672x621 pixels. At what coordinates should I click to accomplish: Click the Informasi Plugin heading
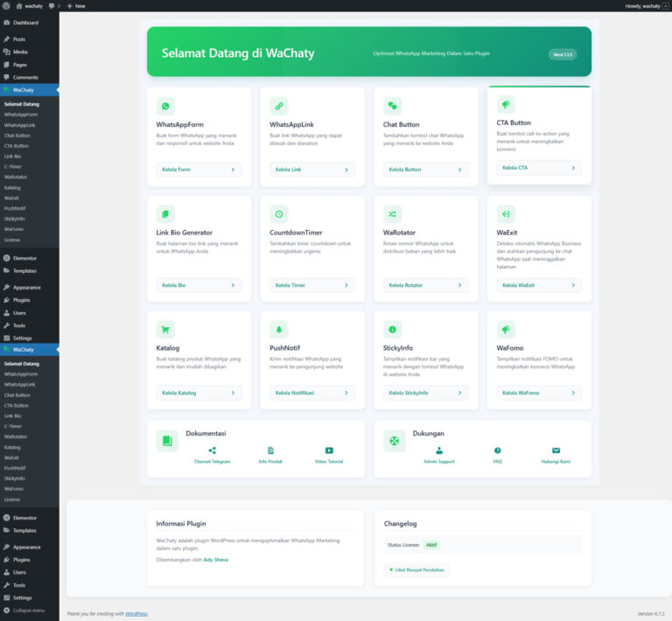(x=181, y=523)
